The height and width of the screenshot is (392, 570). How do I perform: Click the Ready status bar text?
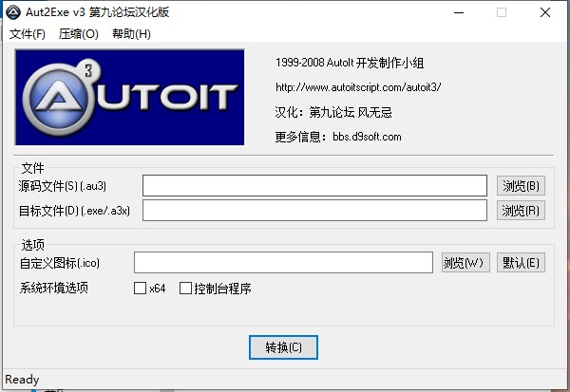[22, 380]
